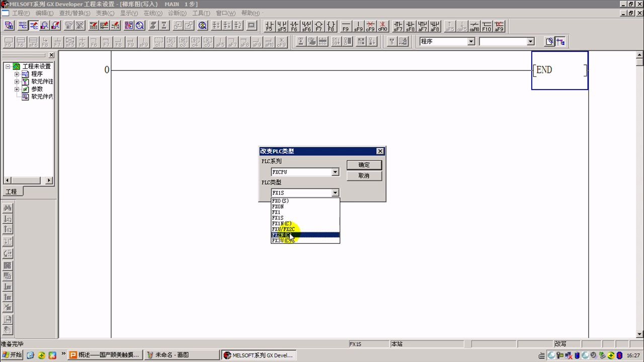Click the binoculars find icon in left panel
Viewport: 644px width, 362px height.
[x=8, y=208]
